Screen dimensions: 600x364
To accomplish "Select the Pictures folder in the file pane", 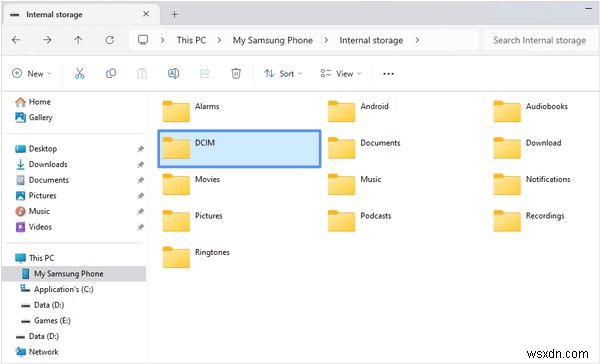I will click(x=192, y=220).
